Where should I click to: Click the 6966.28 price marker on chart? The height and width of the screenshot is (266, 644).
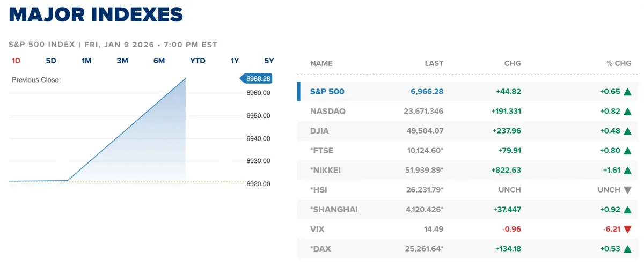pos(258,79)
